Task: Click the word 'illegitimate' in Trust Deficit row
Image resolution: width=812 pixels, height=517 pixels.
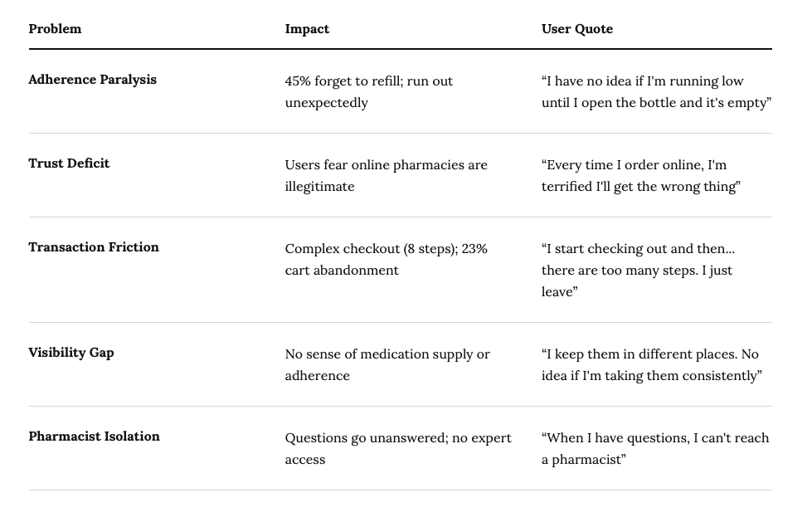Action: (x=319, y=187)
